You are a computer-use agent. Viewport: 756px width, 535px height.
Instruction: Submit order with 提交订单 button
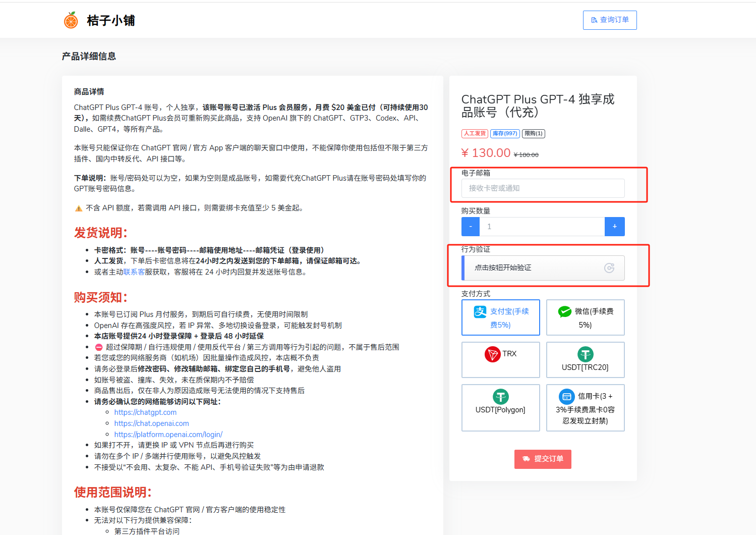(x=543, y=459)
